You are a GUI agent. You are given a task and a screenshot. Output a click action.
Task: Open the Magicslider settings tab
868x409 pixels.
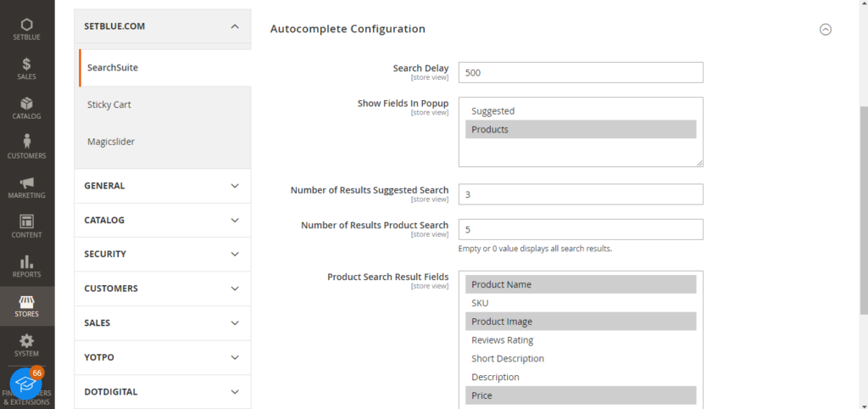[111, 142]
